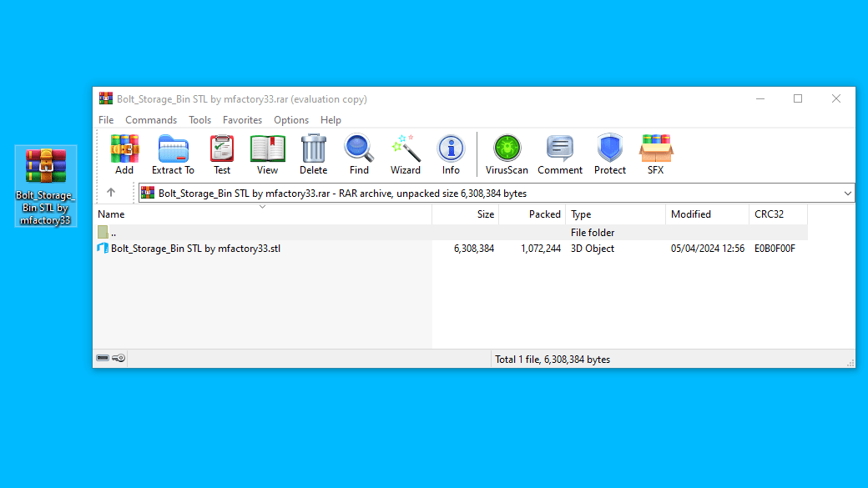Open the Commands menu
The image size is (868, 488).
(151, 120)
